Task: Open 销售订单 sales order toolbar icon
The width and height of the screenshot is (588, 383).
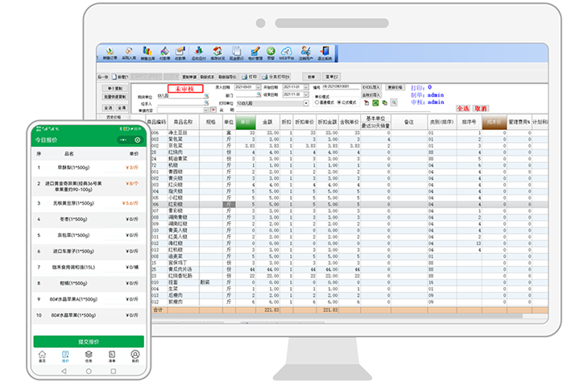Action: [110, 52]
